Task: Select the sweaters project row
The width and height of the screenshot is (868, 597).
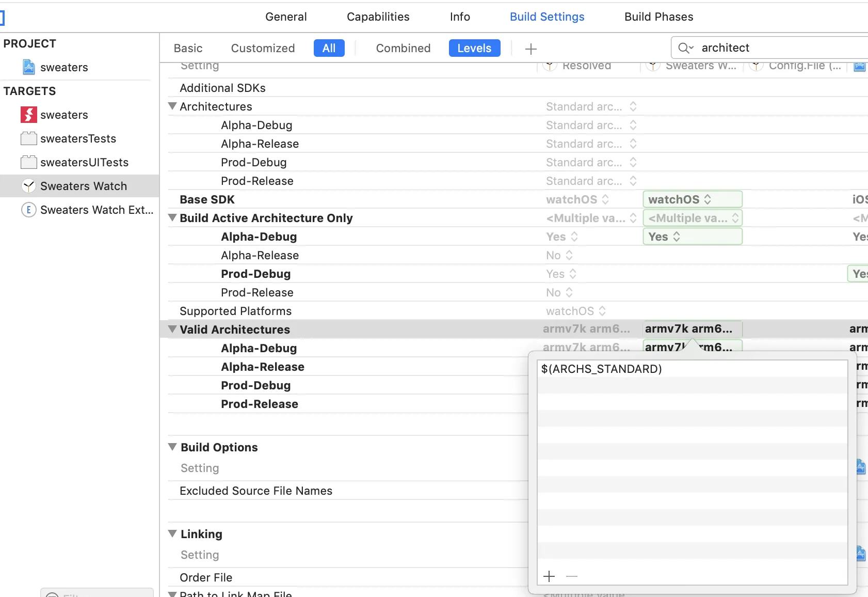Action: tap(79, 67)
